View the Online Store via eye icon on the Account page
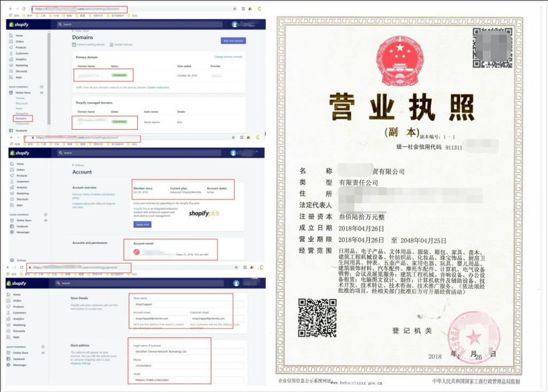 click(x=45, y=220)
